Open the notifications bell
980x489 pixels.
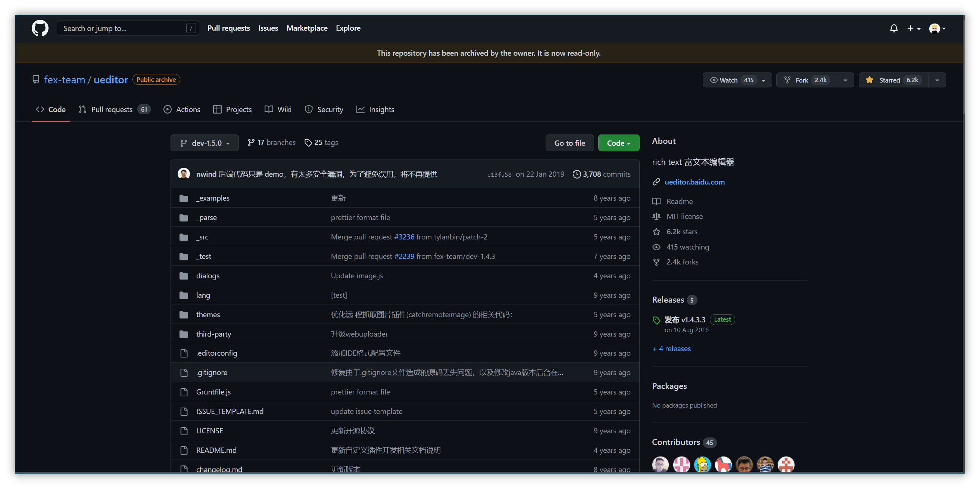click(x=894, y=28)
